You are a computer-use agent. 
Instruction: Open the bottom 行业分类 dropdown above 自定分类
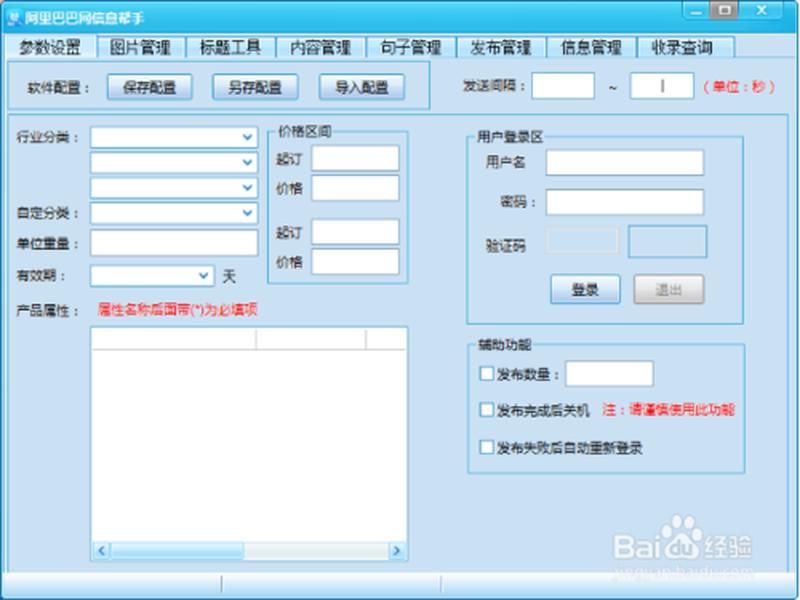pos(174,188)
